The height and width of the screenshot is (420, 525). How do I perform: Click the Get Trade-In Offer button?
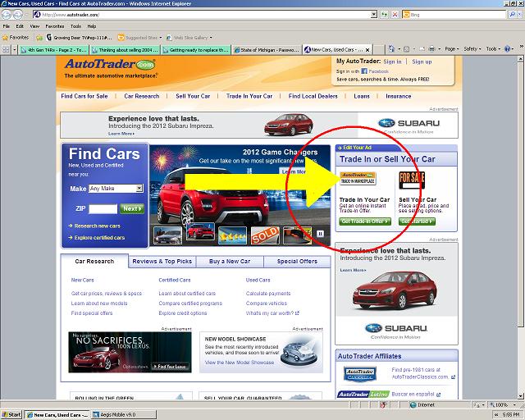365,221
